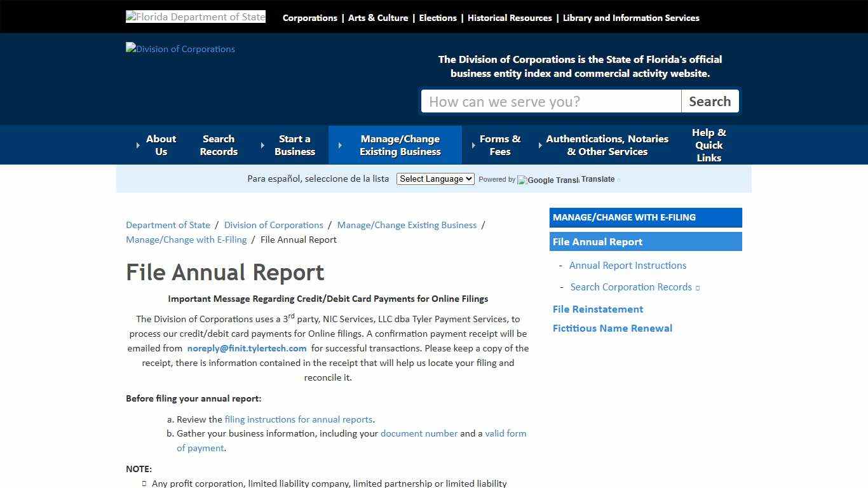The image size is (868, 488).
Task: Expand the Authentications, Notaries & Other Services menu
Action: tap(607, 145)
